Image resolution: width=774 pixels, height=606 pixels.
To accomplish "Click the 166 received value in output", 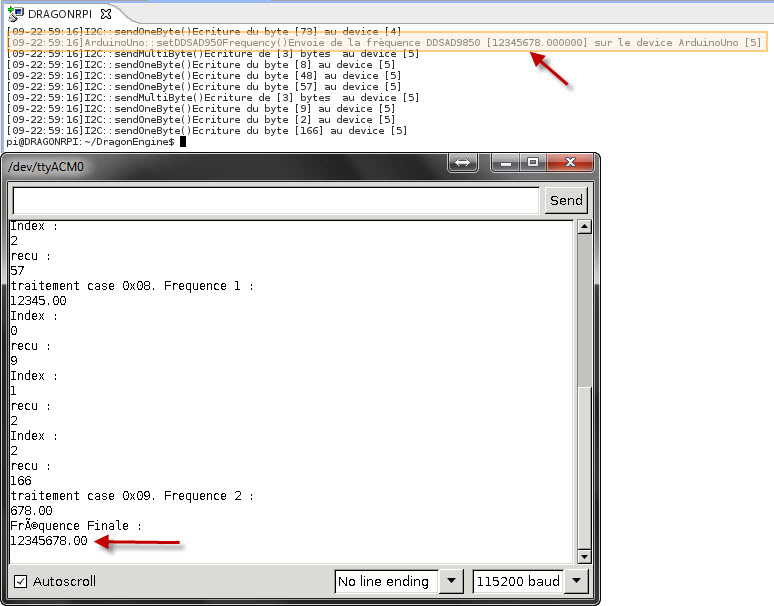I will [21, 481].
